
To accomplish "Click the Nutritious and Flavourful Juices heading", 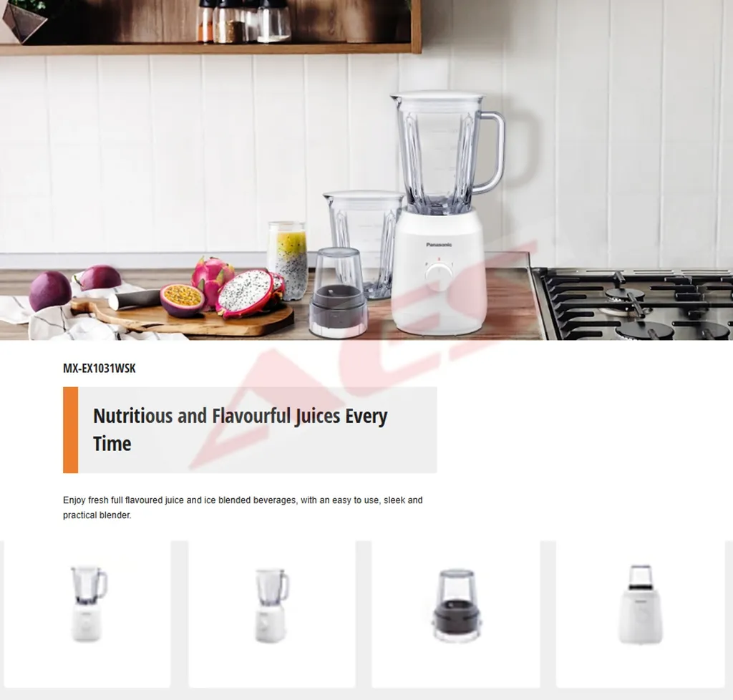I will 241,429.
